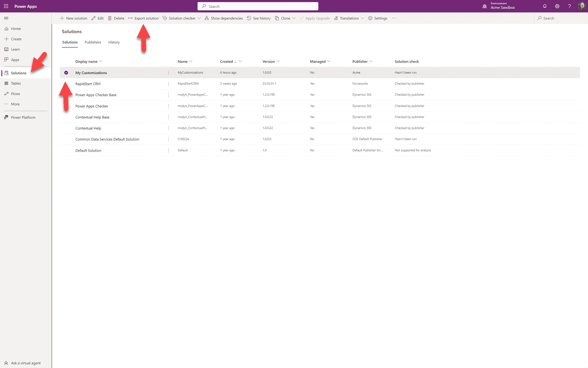The height and width of the screenshot is (368, 588).
Task: Open the app launcher waffle menu
Action: (6, 6)
